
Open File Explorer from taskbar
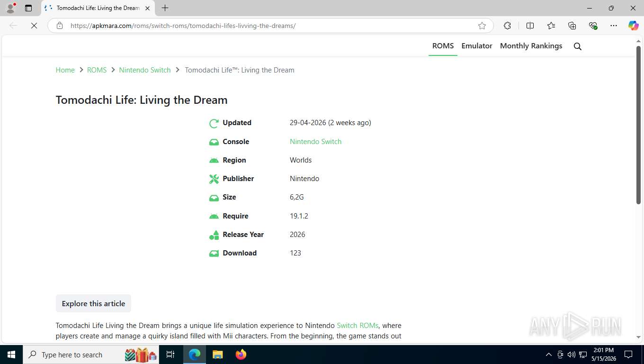click(x=217, y=355)
